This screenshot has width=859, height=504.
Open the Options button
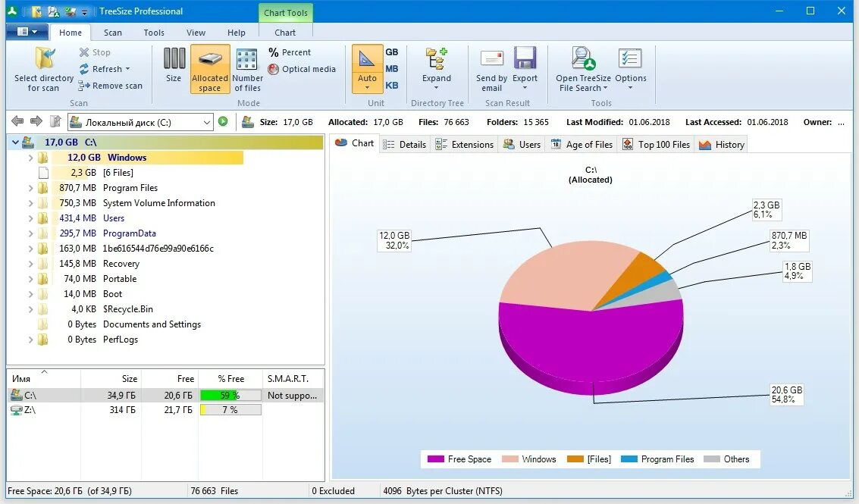[631, 69]
